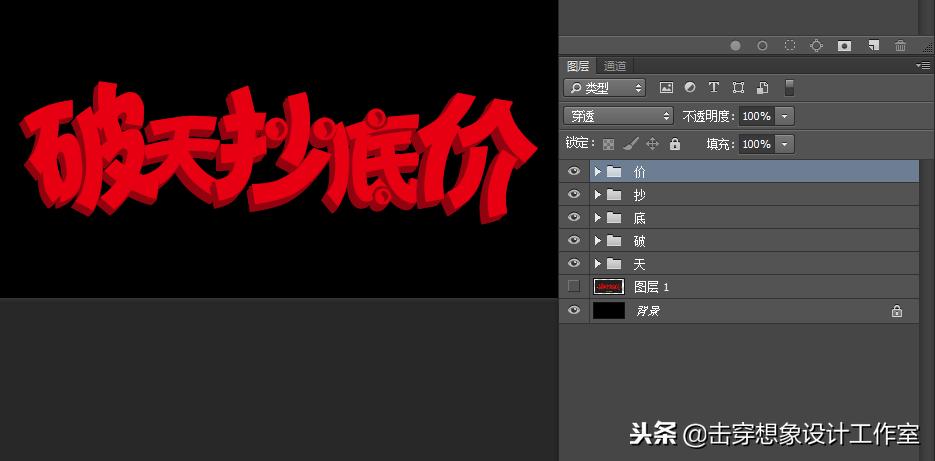935x461 pixels.
Task: Expand the 破 group
Action: point(597,241)
